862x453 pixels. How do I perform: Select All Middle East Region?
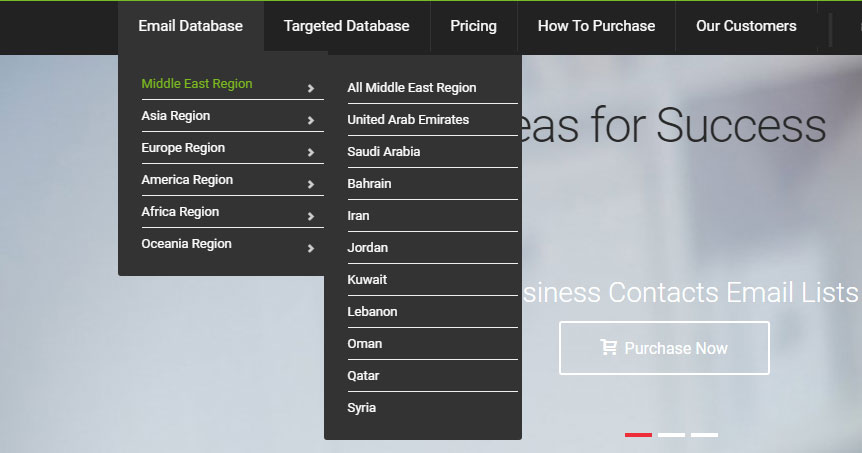point(412,88)
